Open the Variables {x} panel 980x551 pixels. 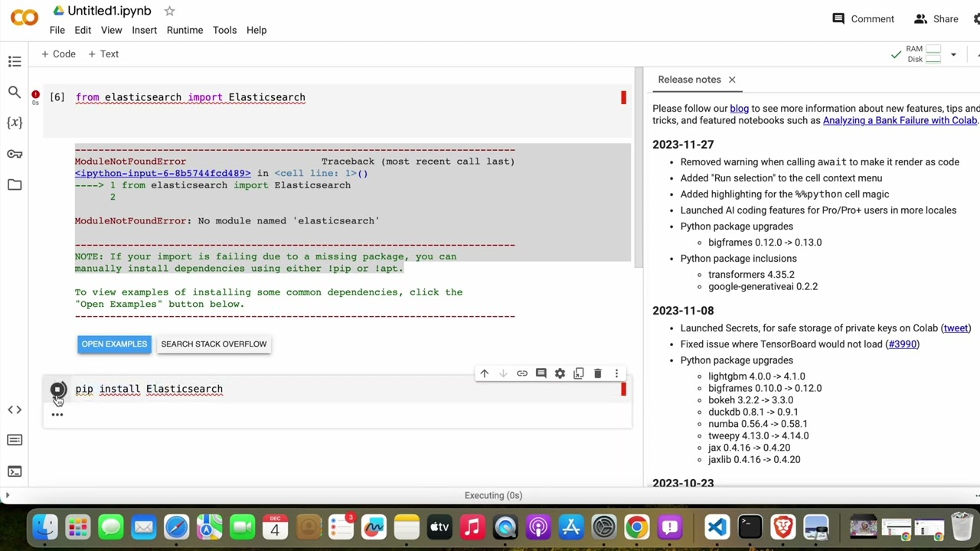pos(15,122)
